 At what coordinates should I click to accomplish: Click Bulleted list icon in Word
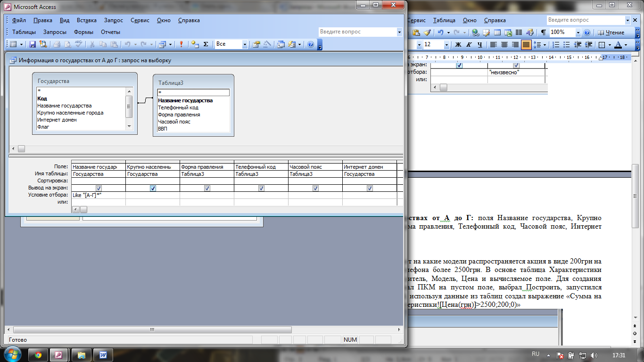[x=567, y=45]
